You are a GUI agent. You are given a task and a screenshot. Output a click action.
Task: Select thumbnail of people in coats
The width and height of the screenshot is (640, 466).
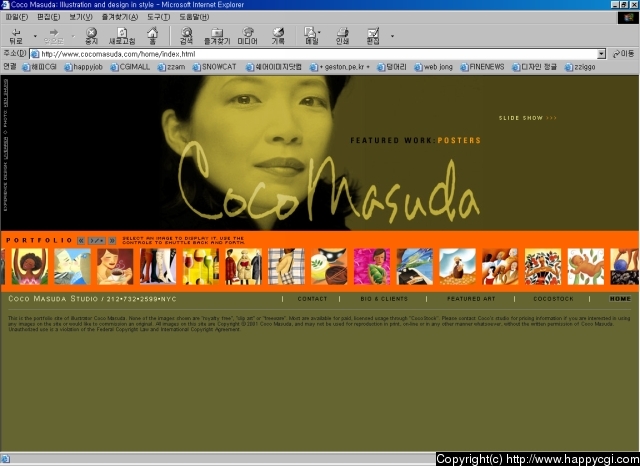pyautogui.click(x=243, y=266)
